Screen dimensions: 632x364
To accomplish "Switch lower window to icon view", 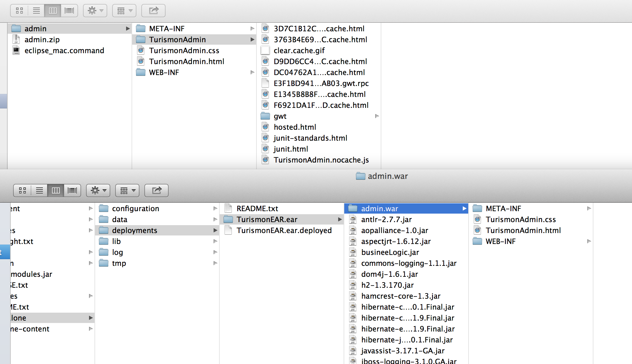I will point(22,191).
